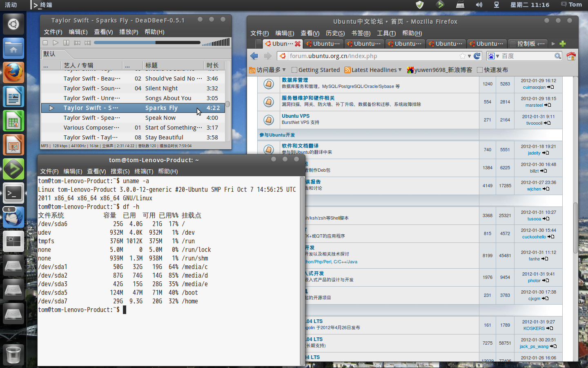Sort playlist by 标题 column header

[174, 65]
